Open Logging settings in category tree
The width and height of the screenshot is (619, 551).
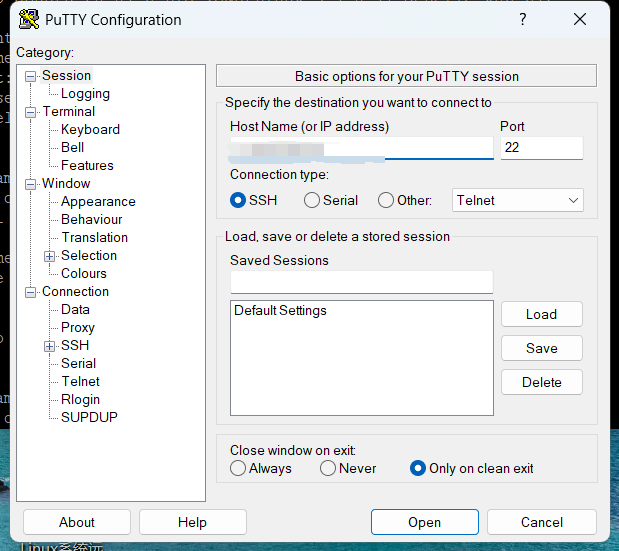(85, 94)
